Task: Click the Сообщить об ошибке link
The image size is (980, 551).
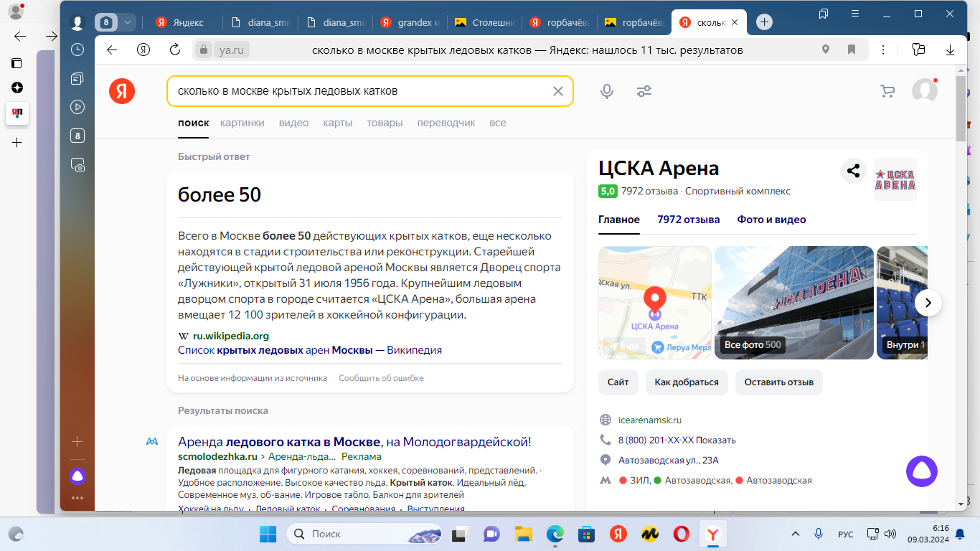Action: [381, 378]
